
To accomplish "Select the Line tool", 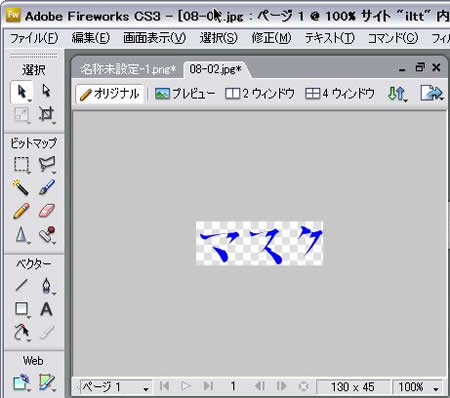I will click(x=22, y=285).
